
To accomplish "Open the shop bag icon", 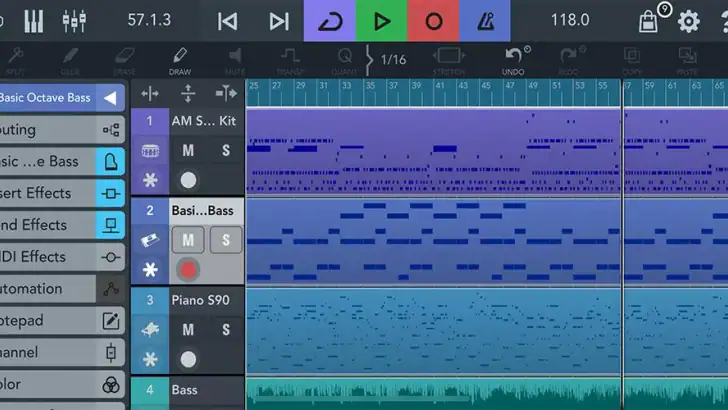I will click(x=648, y=21).
